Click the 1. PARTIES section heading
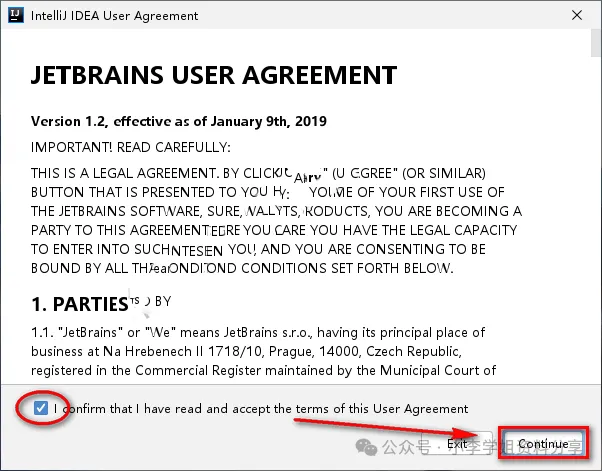The width and height of the screenshot is (602, 471). 80,304
